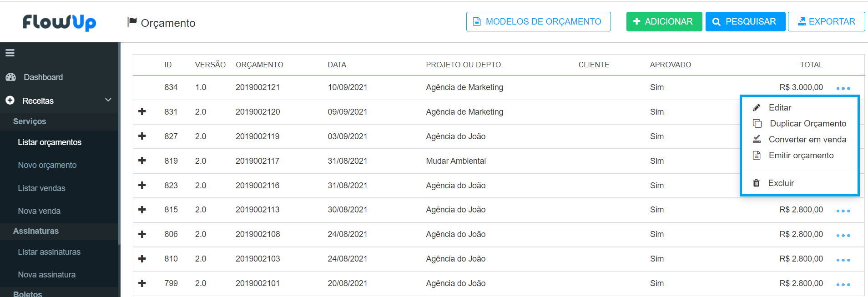Click the ORÇAMENTO column header
Screen dimensions: 868x297
[259, 65]
